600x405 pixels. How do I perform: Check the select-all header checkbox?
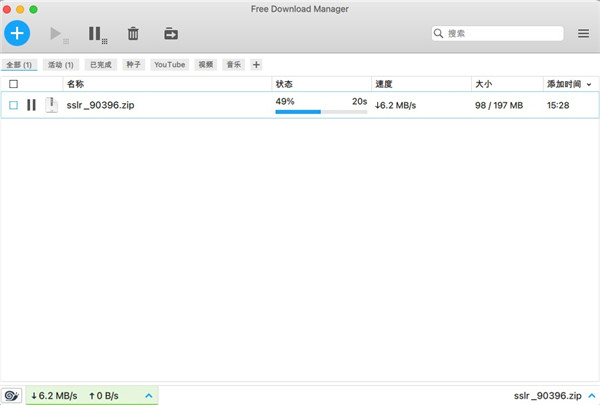click(x=14, y=84)
